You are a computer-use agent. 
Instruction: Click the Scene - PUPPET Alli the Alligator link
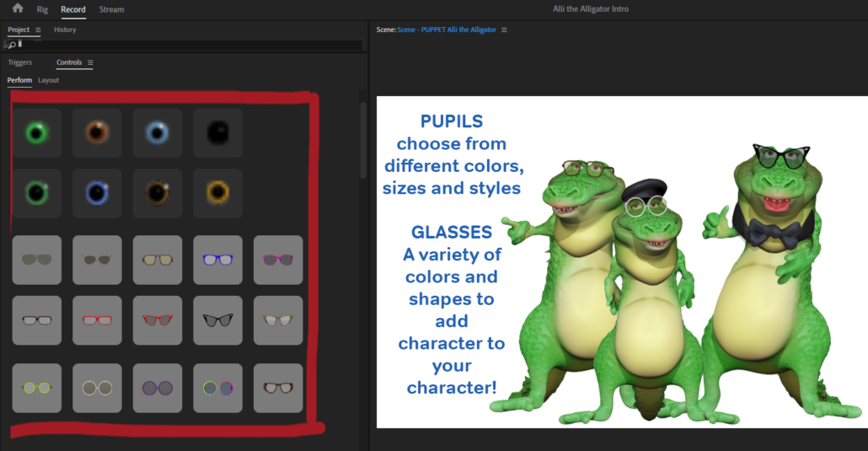[447, 30]
